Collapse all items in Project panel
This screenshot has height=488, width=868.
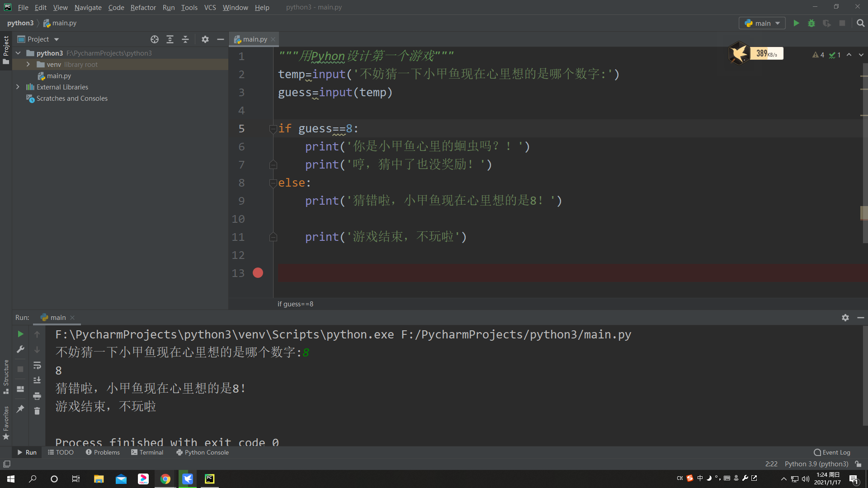(185, 39)
